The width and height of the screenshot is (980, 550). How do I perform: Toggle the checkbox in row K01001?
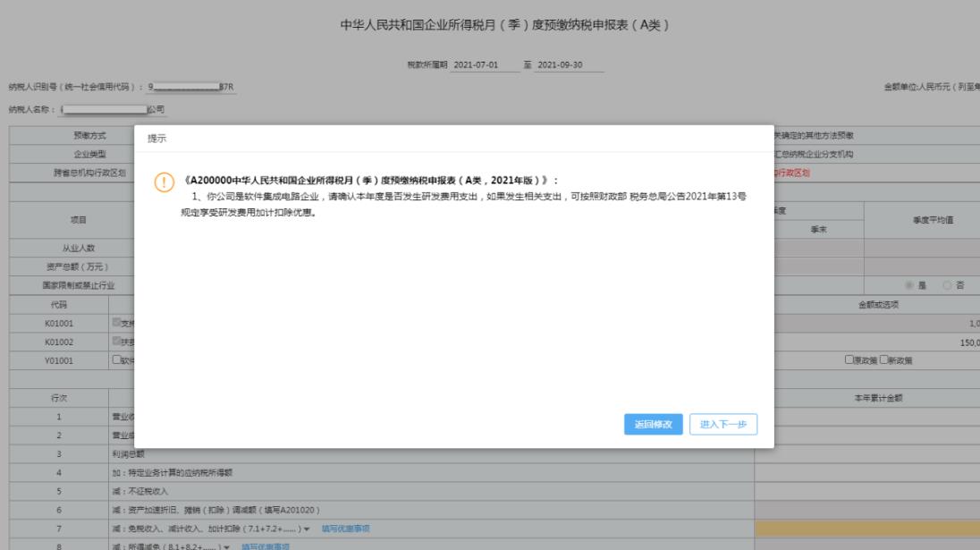click(x=117, y=322)
